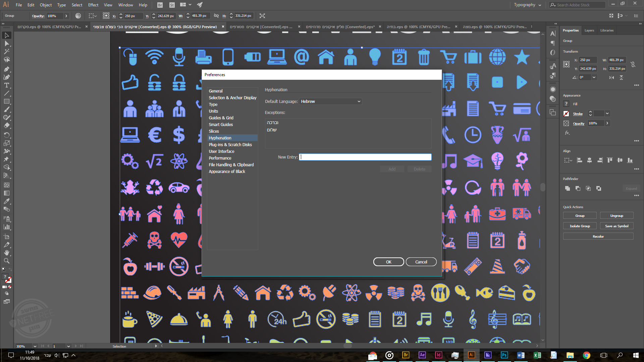
Task: Click the Flip Horizontally icon in Transform
Action: (611, 77)
